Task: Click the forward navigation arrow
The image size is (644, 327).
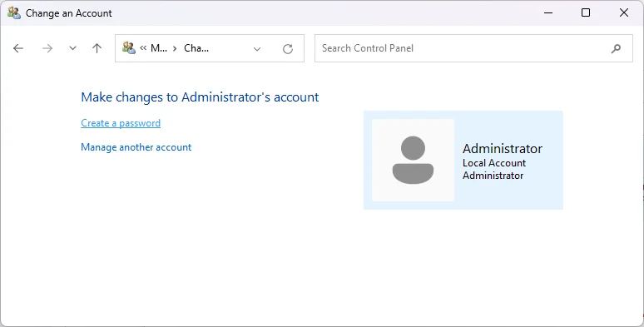Action: (47, 48)
